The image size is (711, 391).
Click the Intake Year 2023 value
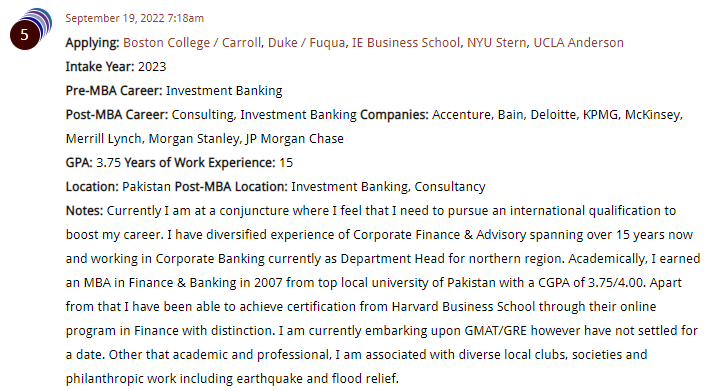152,67
